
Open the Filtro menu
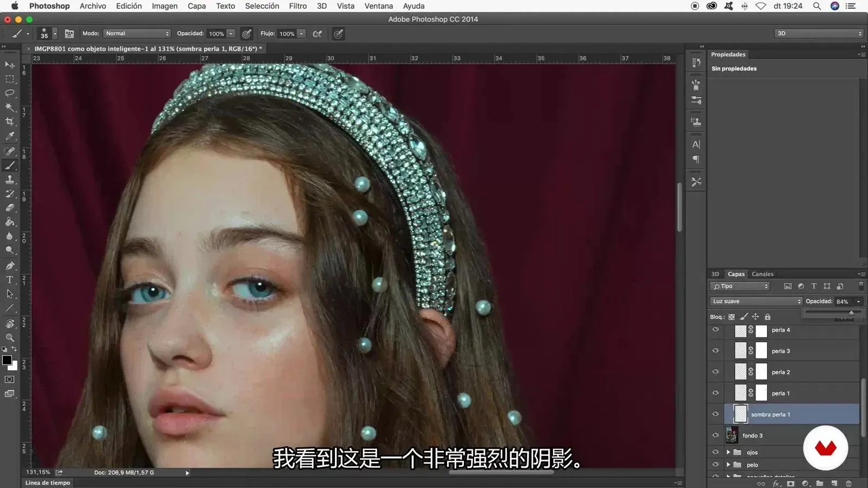coord(297,6)
